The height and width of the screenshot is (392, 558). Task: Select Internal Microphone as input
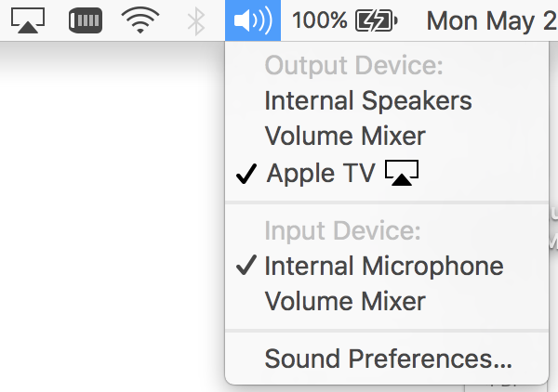pyautogui.click(x=383, y=266)
